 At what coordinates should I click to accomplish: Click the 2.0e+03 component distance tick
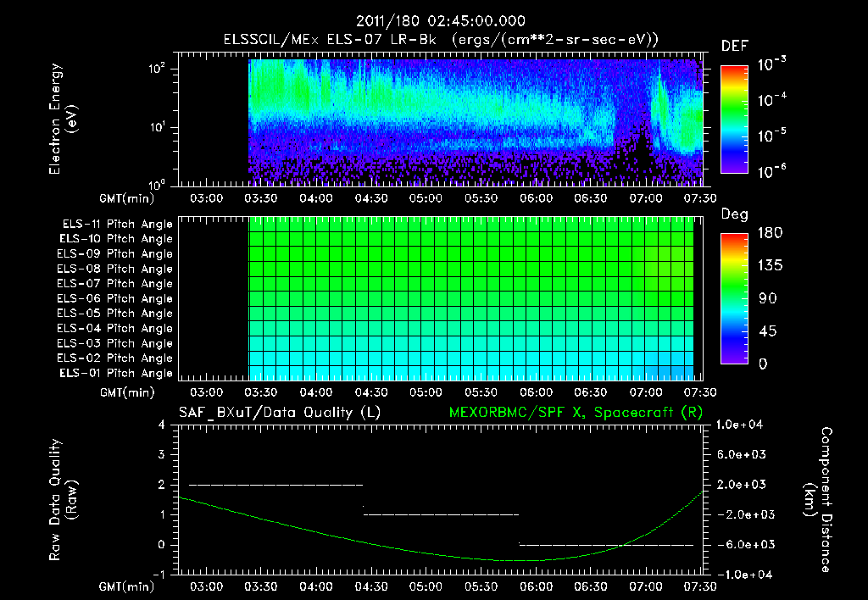(x=742, y=484)
